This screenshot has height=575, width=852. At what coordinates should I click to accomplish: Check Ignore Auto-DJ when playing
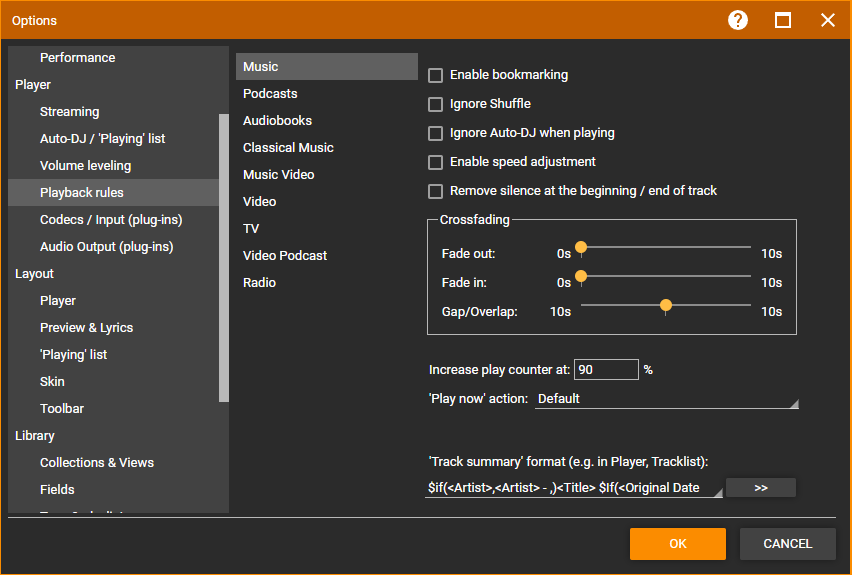[x=435, y=133]
